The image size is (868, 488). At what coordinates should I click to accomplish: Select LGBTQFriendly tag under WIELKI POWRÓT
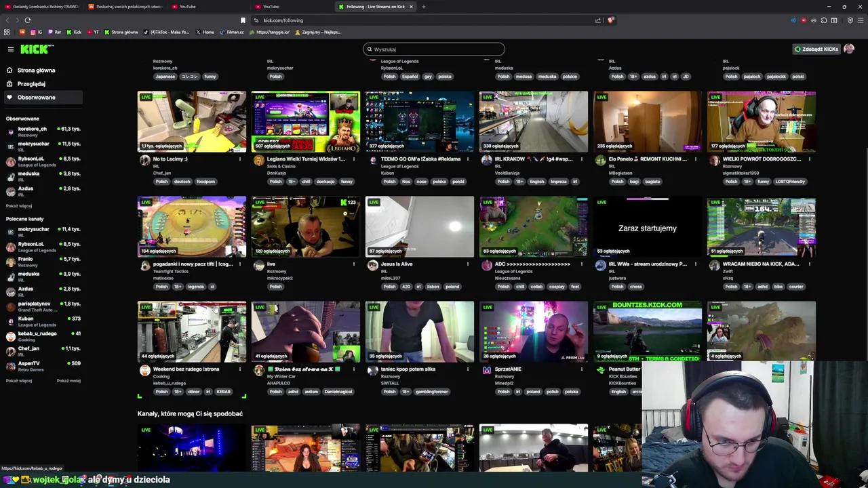(790, 182)
